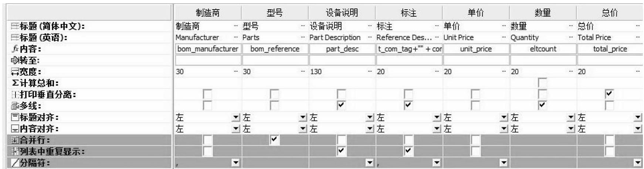
Task: Click the 计算总和 sigma icon
Action: (x=15, y=83)
